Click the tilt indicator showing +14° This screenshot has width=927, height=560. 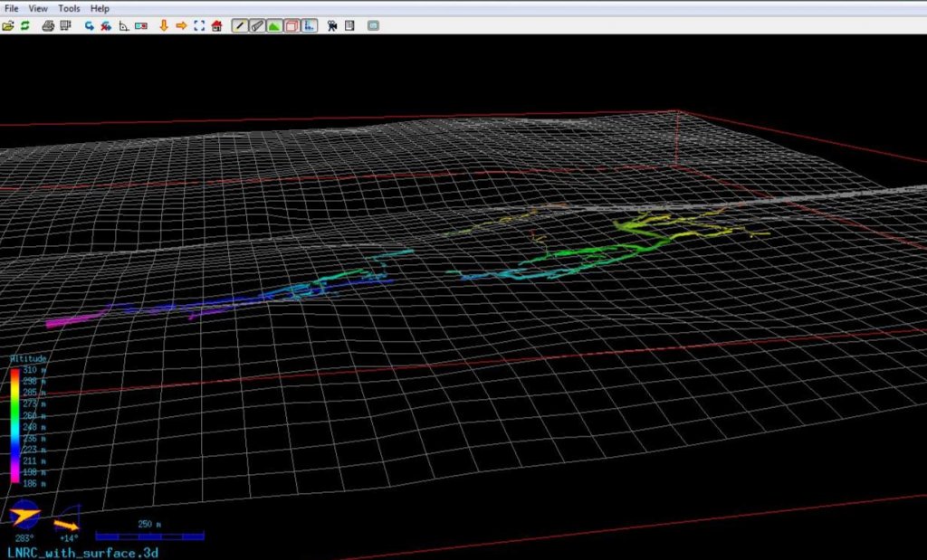66,519
